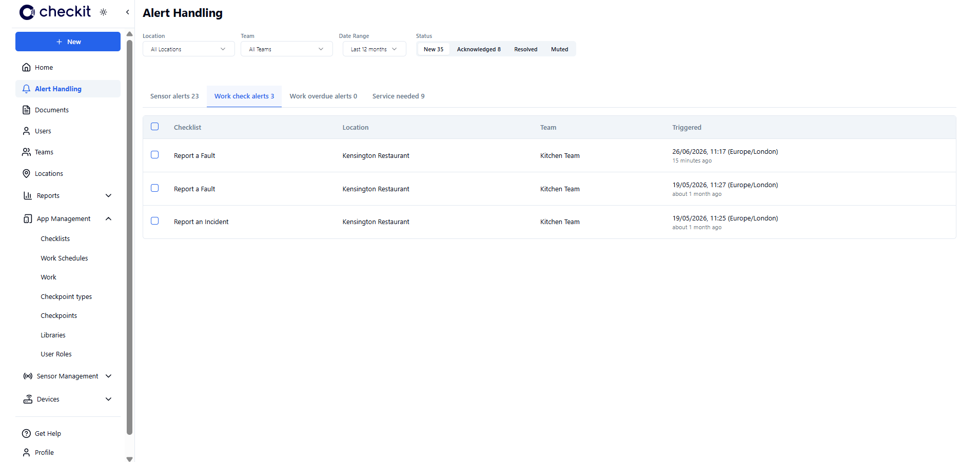Image resolution: width=980 pixels, height=462 pixels.
Task: Check the first Report a Fault row
Action: coord(154,155)
